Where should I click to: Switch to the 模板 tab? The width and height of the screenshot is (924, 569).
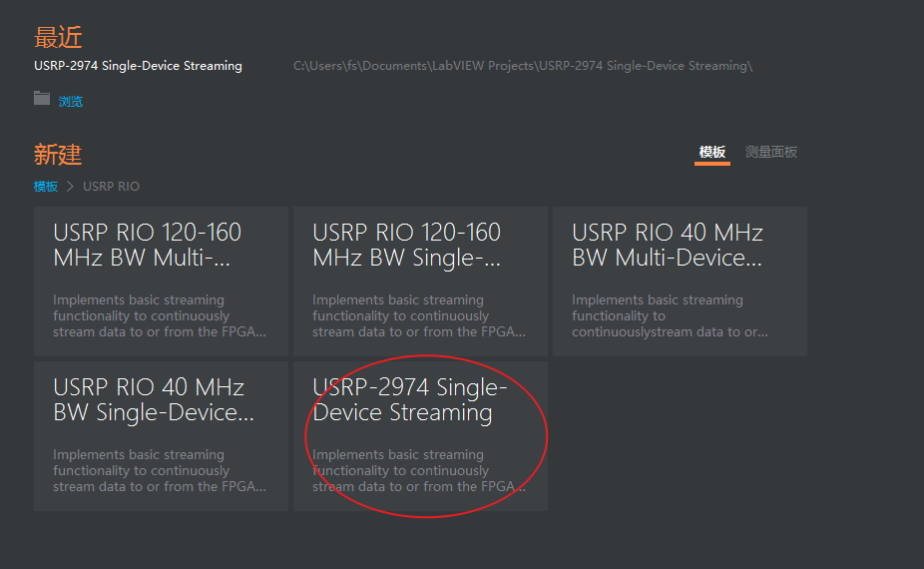tap(711, 152)
